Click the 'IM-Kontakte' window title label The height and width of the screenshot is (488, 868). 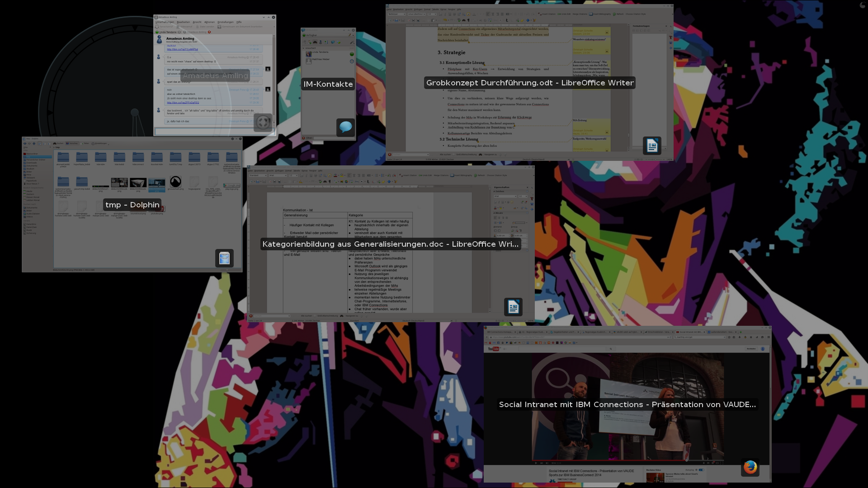tap(328, 84)
